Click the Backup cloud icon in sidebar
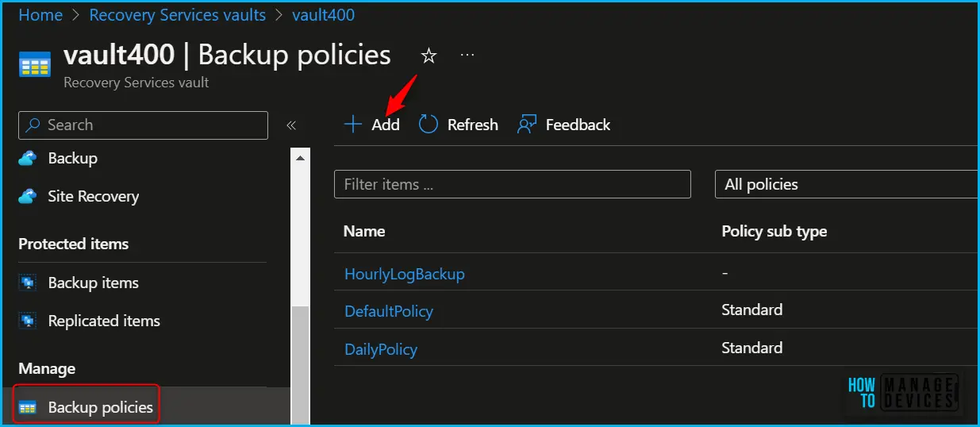980x427 pixels. coord(28,158)
